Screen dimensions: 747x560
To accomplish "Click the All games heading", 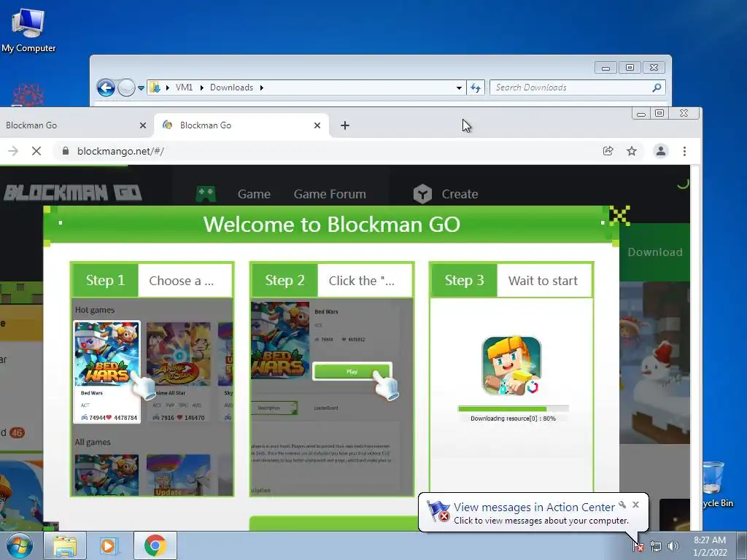I will 93,442.
